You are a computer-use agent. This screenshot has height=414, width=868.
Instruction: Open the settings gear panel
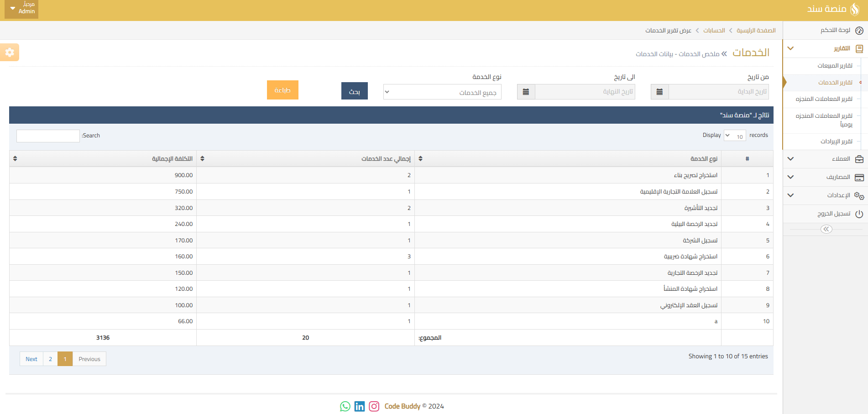pos(10,52)
